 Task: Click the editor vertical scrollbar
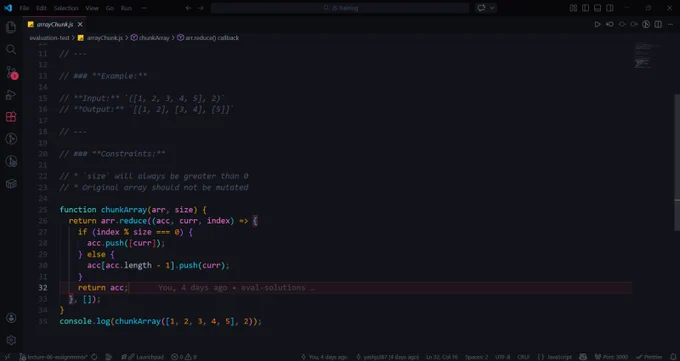pos(677,161)
